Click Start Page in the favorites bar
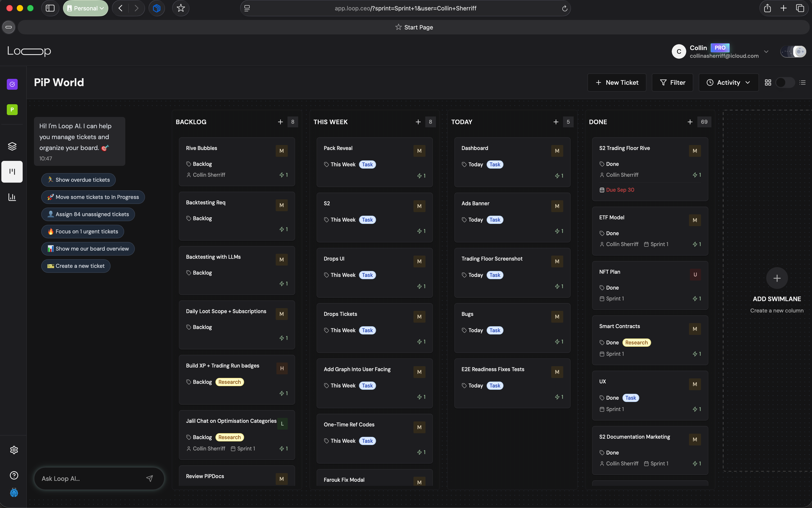This screenshot has height=508, width=812. (x=414, y=27)
